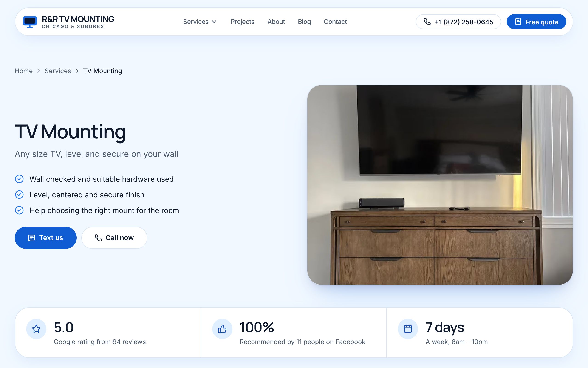Open the Projects page from the navigation
Screen dimensions: 588x368
click(x=242, y=22)
